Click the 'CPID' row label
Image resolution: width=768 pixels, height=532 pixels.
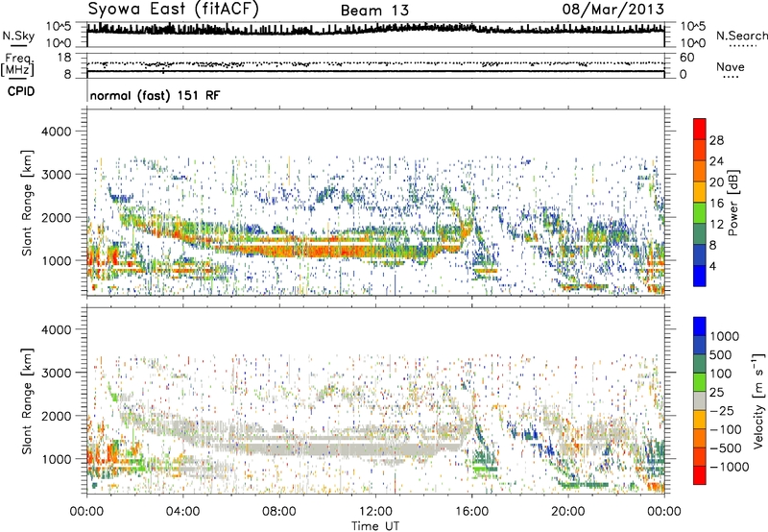point(21,91)
